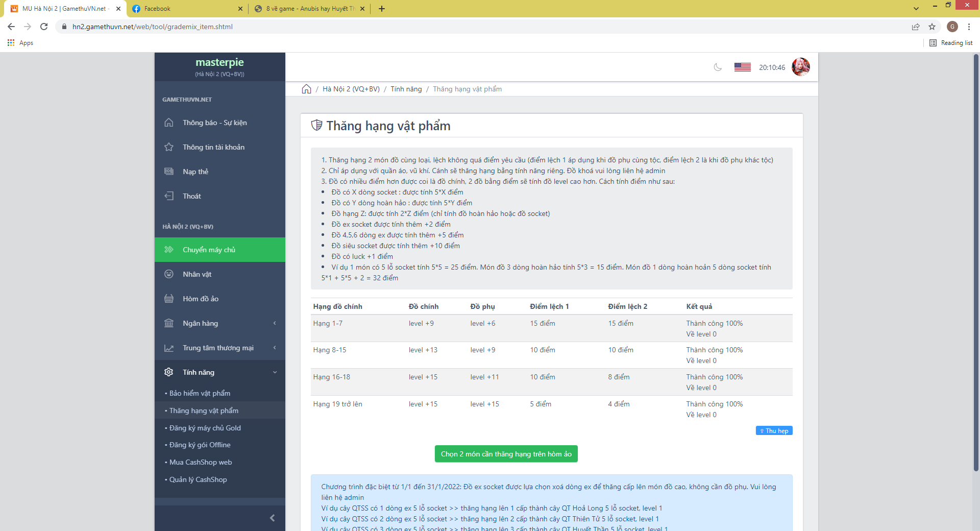This screenshot has height=531, width=980.
Task: Click the US flag language icon
Action: coord(742,67)
